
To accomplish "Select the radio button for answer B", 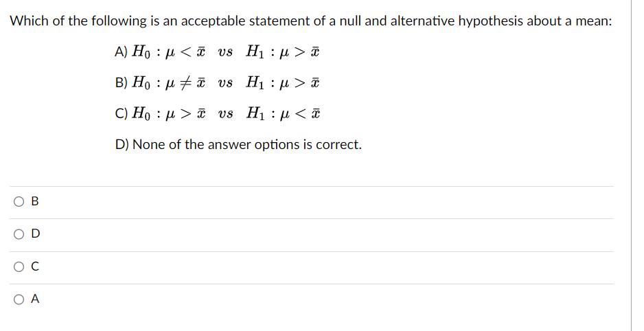I will pos(19,201).
